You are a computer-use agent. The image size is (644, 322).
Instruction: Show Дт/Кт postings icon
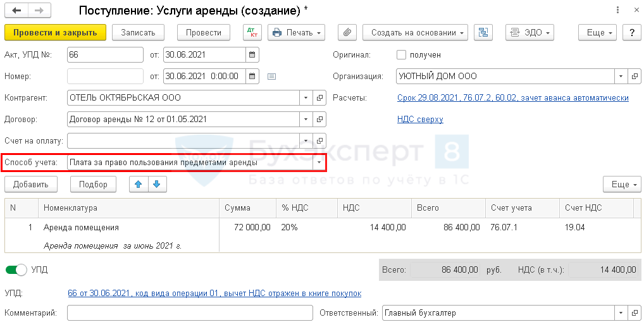pyautogui.click(x=252, y=32)
